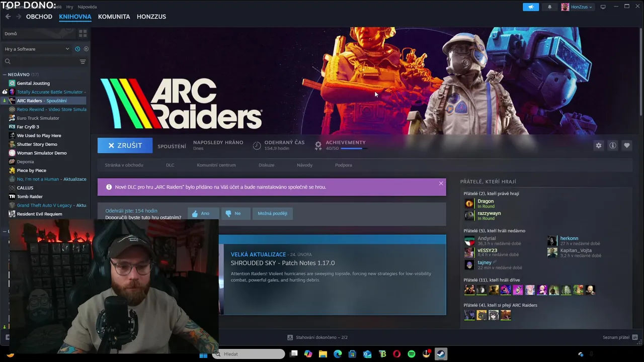The height and width of the screenshot is (362, 644).
Task: Switch library to collections grid view
Action: [83, 33]
